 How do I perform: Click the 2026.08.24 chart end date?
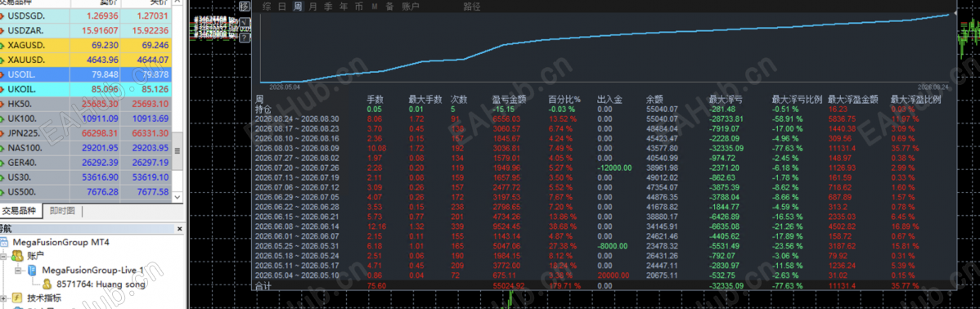[x=933, y=87]
